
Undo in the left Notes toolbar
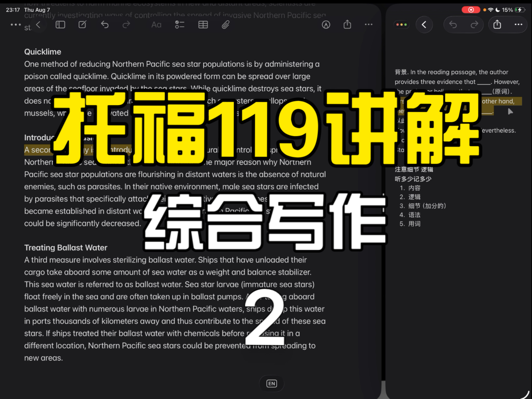[x=105, y=25]
